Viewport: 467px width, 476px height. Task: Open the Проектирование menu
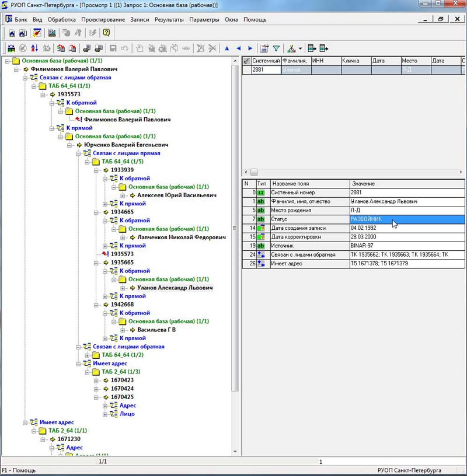(103, 19)
